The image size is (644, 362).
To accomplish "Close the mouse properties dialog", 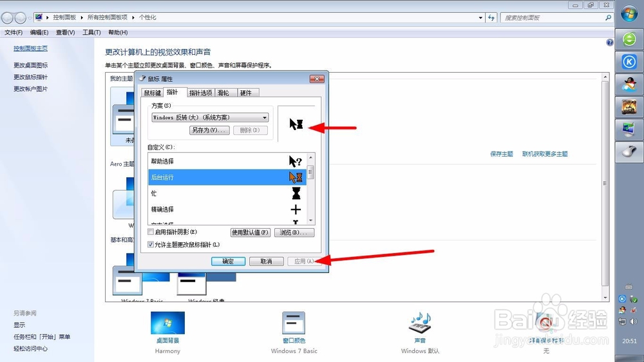I will [317, 79].
